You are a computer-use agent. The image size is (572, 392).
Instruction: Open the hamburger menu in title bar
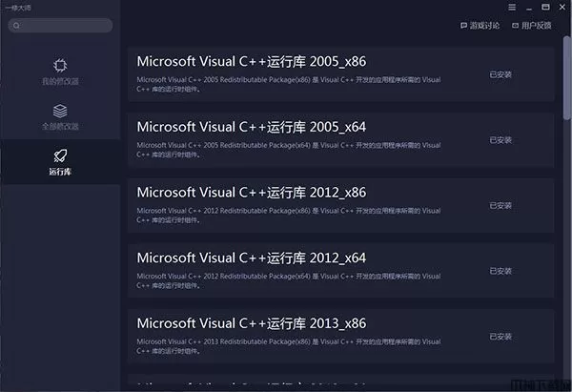[512, 8]
